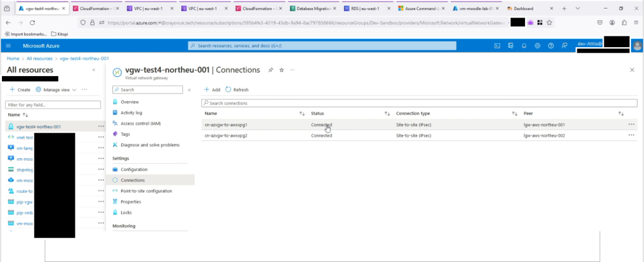The image size is (644, 262).
Task: Open Point-to-site configuration in the menu
Action: (146, 191)
